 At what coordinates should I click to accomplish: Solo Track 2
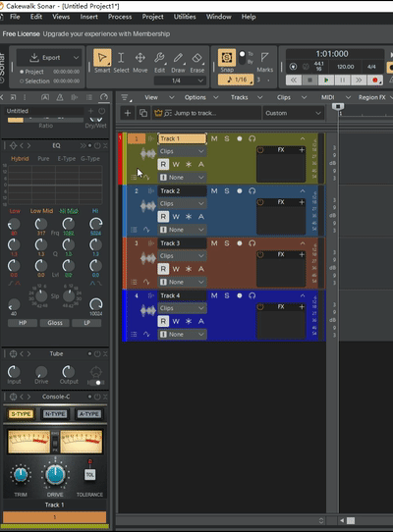(x=227, y=191)
